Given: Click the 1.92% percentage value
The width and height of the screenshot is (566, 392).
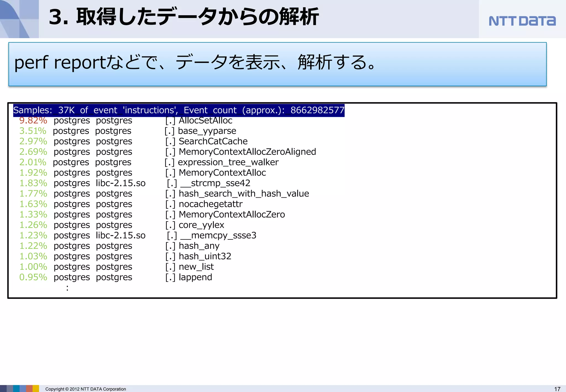Looking at the screenshot, I should coord(33,173).
